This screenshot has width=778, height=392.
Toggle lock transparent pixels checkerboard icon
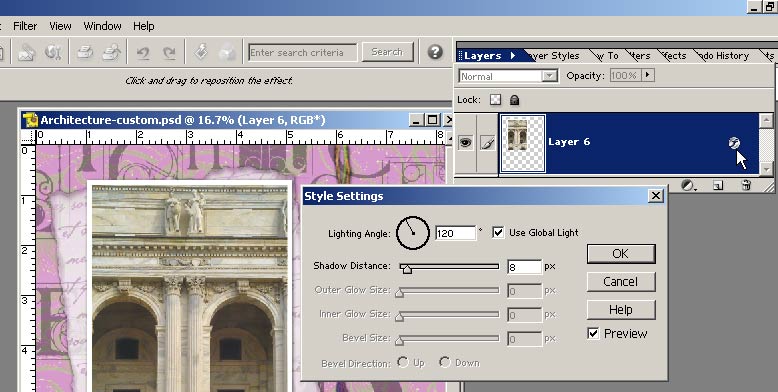pyautogui.click(x=495, y=100)
